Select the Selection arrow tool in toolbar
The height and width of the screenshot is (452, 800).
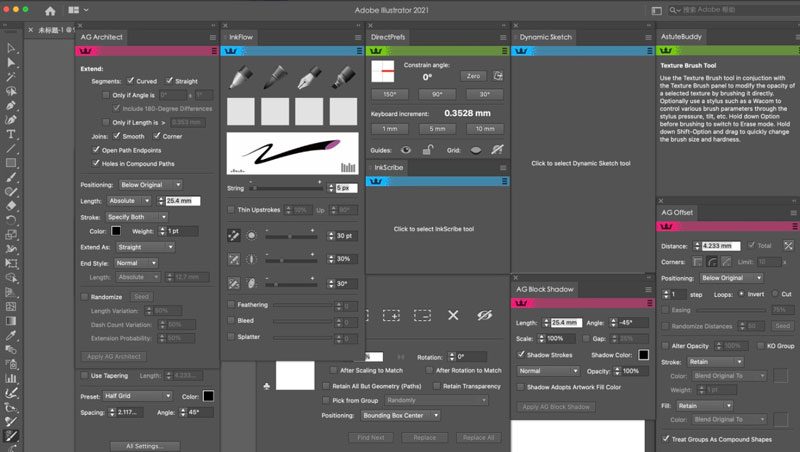[x=11, y=48]
